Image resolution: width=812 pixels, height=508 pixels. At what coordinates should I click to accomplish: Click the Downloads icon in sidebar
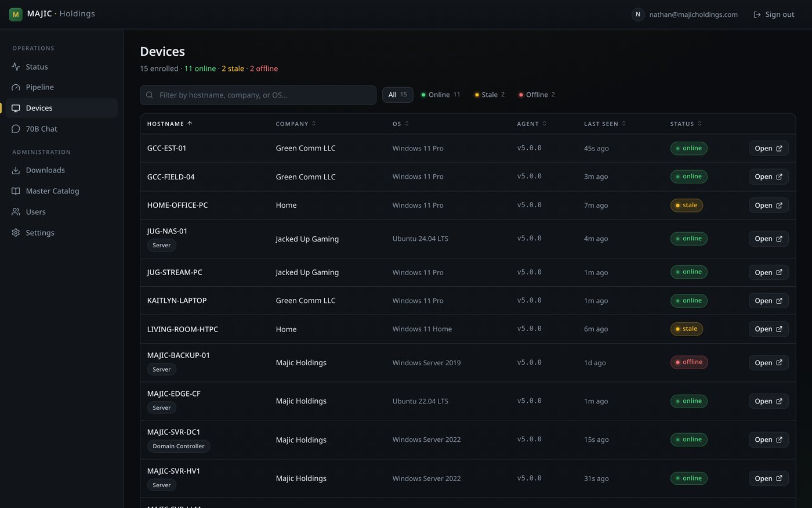pyautogui.click(x=16, y=170)
